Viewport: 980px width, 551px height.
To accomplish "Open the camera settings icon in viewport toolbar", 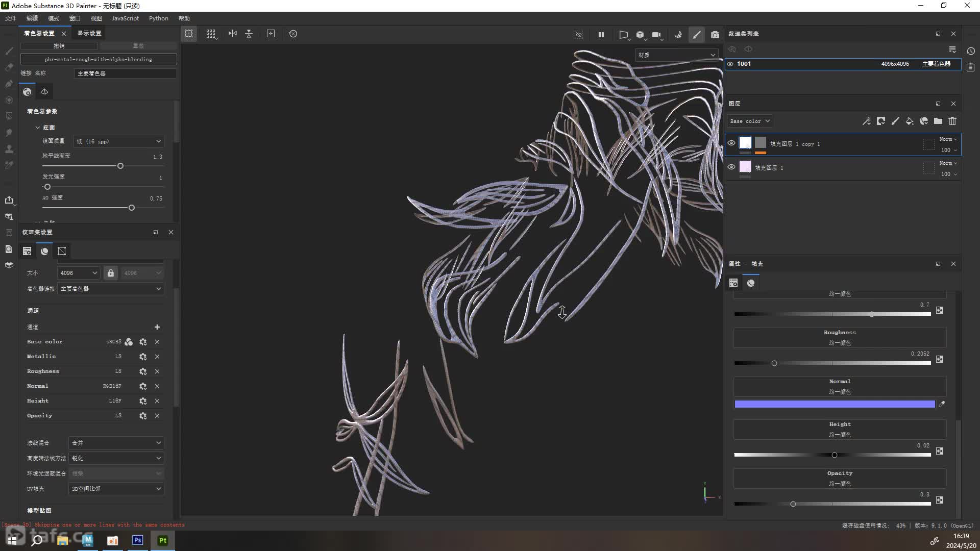I will coord(657,35).
